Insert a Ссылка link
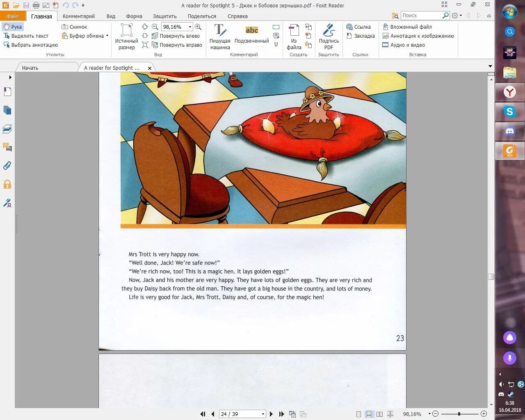 [358, 27]
